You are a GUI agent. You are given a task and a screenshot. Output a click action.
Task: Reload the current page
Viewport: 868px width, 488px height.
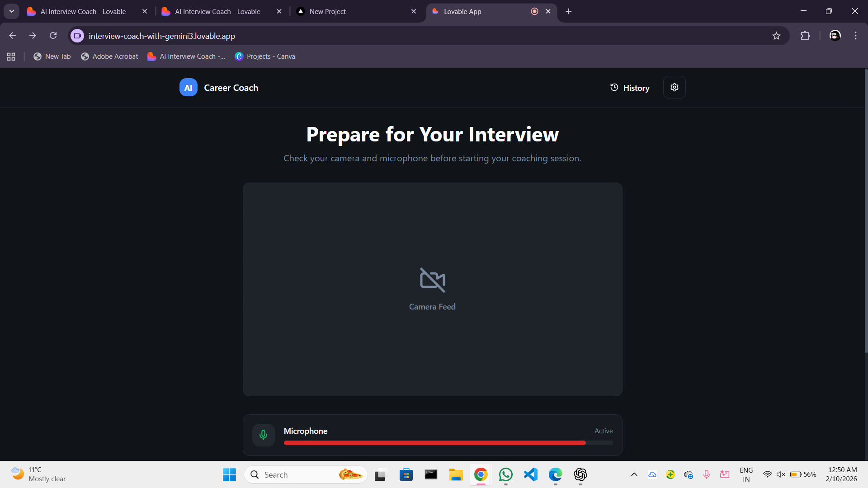53,36
